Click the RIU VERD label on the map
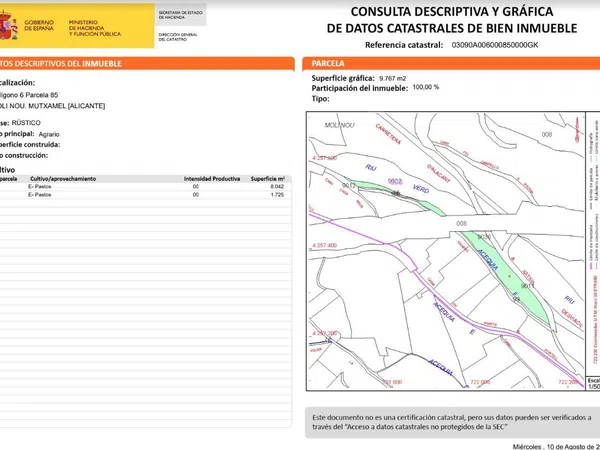This screenshot has width=600, height=450. pos(354,173)
